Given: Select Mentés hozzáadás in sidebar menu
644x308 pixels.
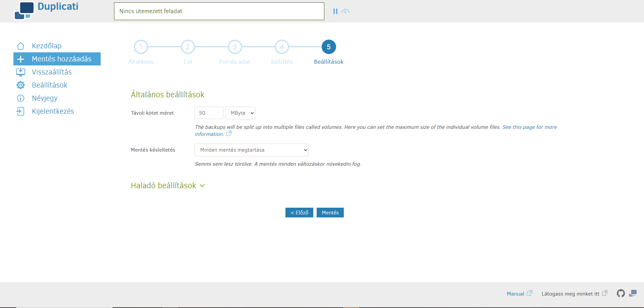Looking at the screenshot, I should click(x=57, y=59).
